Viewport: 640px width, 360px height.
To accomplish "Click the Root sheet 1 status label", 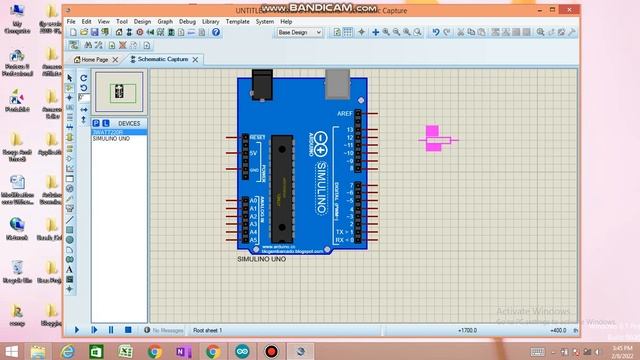I will [x=207, y=330].
